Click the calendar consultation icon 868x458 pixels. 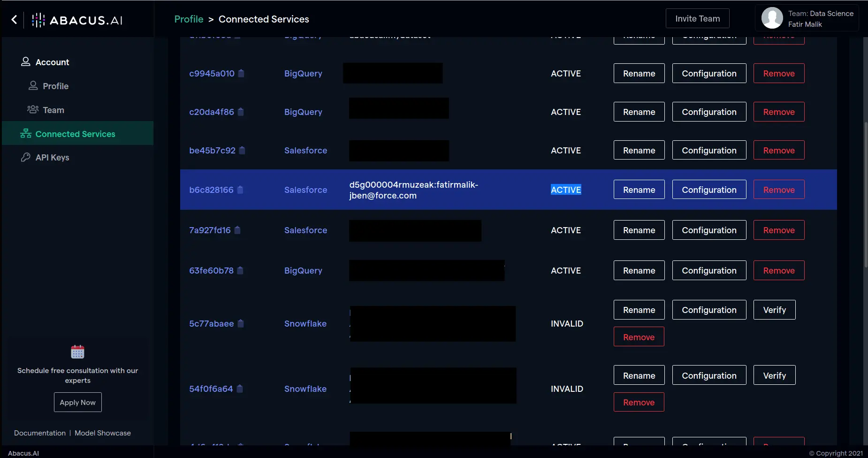77,351
